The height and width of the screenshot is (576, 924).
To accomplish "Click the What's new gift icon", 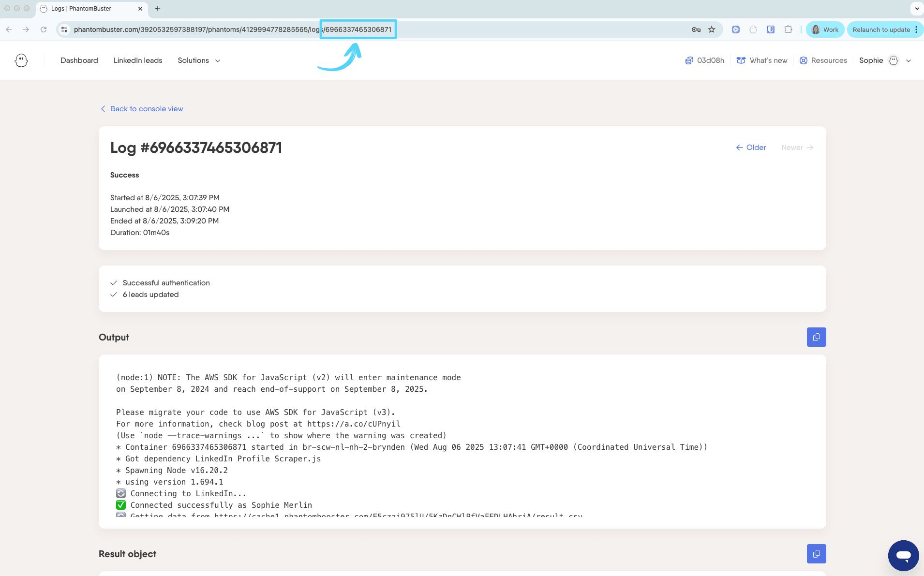I will pyautogui.click(x=741, y=60).
